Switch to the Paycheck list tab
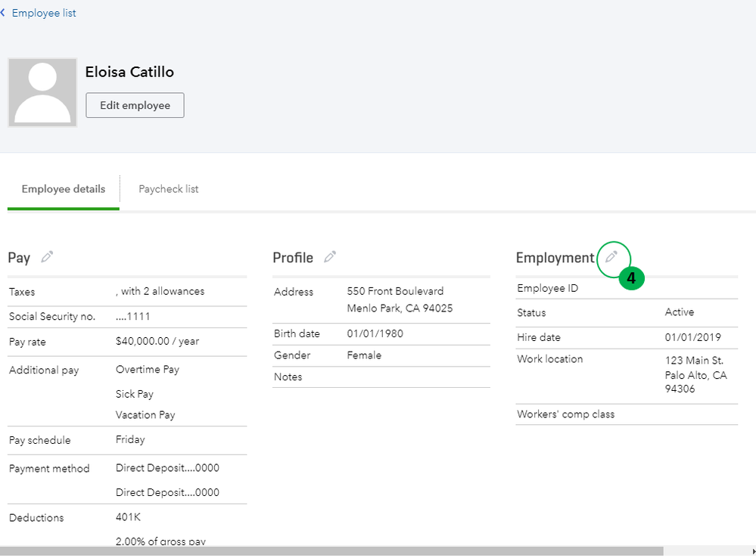Viewport: 756px width, 558px height. [168, 189]
